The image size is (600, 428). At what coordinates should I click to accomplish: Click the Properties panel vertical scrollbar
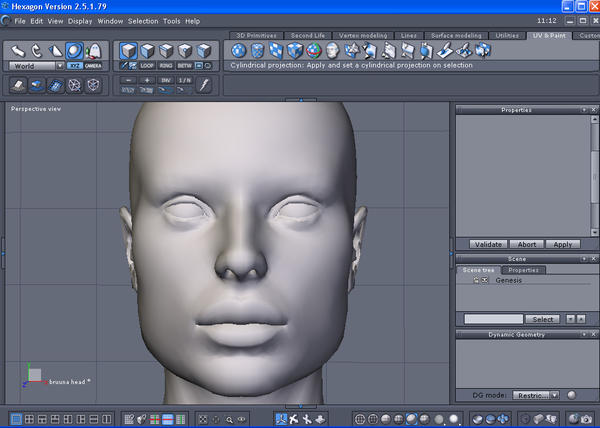pyautogui.click(x=594, y=175)
